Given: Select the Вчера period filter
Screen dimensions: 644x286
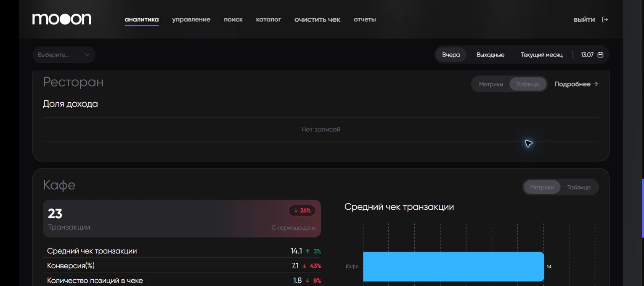Looking at the screenshot, I should [451, 55].
